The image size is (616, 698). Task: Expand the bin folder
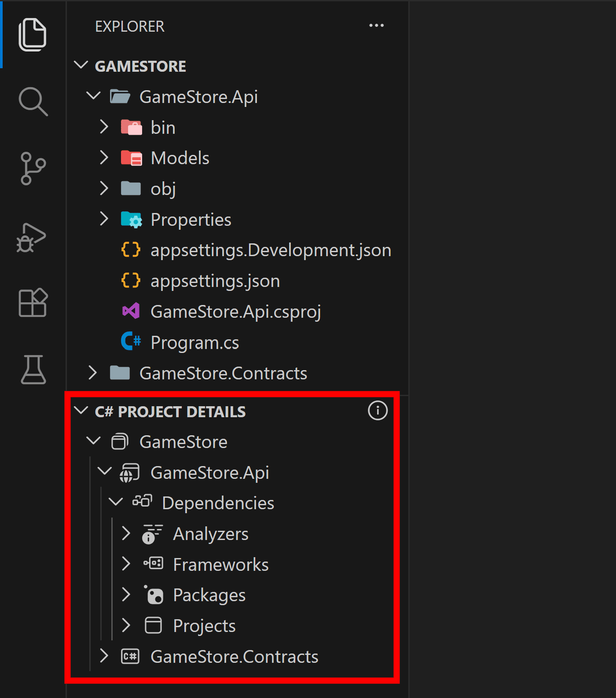104,127
